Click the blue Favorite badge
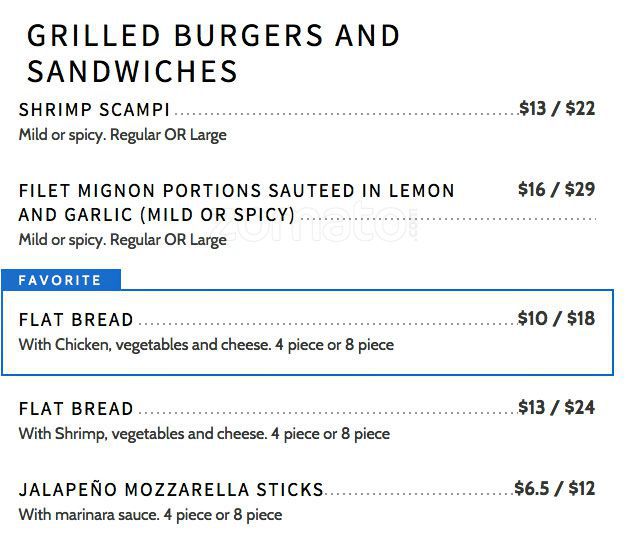The image size is (627, 546). tap(60, 280)
